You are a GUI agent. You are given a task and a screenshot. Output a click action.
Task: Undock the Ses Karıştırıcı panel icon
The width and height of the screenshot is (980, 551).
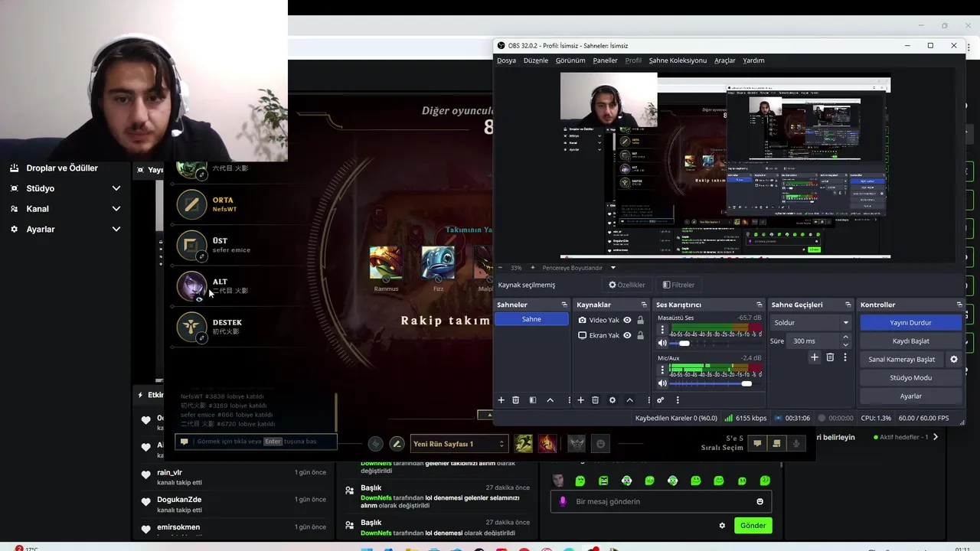759,305
